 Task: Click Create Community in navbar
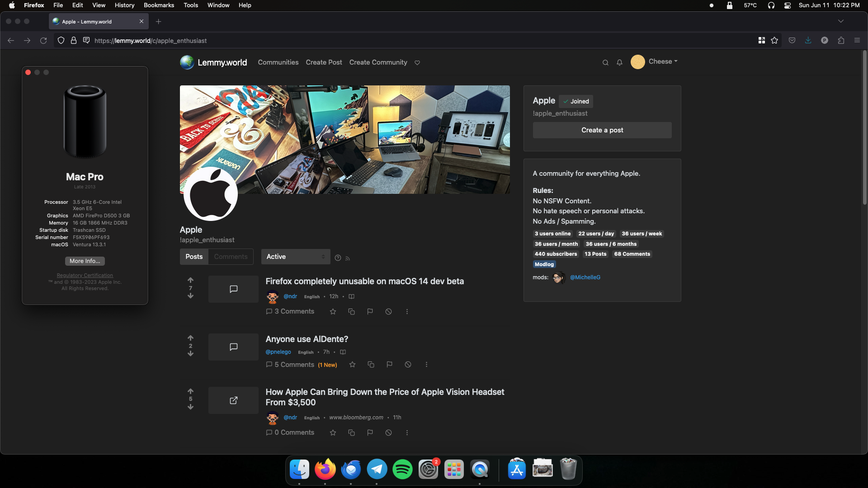coord(378,62)
